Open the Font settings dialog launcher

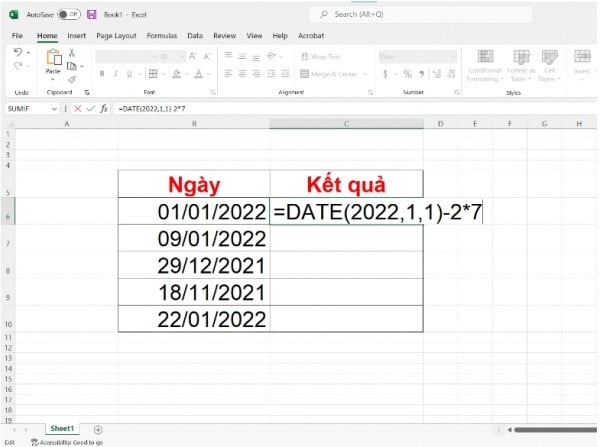(x=213, y=92)
